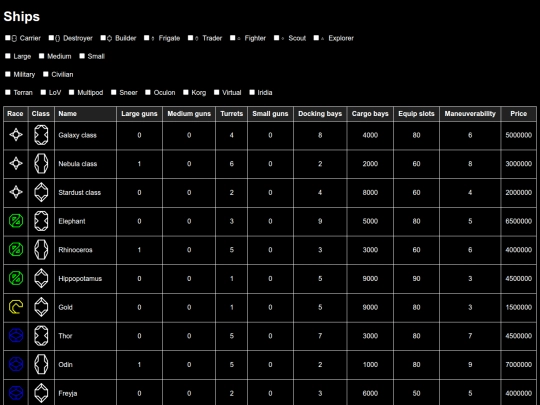
Task: Click cargo bays value 8000 in Stardust row
Action: coord(370,192)
